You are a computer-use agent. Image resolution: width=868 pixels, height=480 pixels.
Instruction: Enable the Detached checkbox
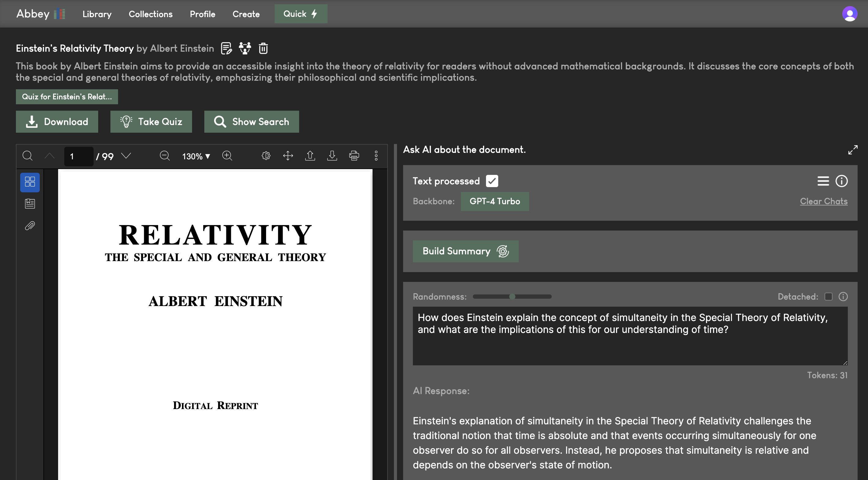point(828,297)
